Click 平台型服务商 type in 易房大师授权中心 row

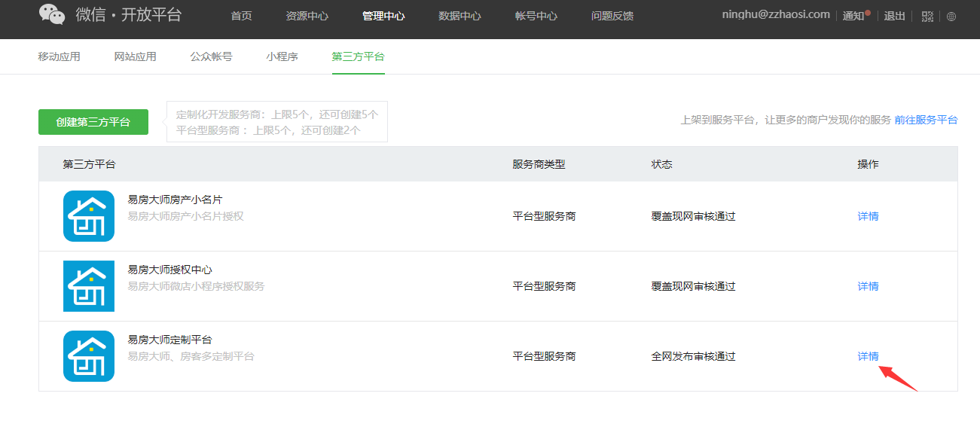545,286
